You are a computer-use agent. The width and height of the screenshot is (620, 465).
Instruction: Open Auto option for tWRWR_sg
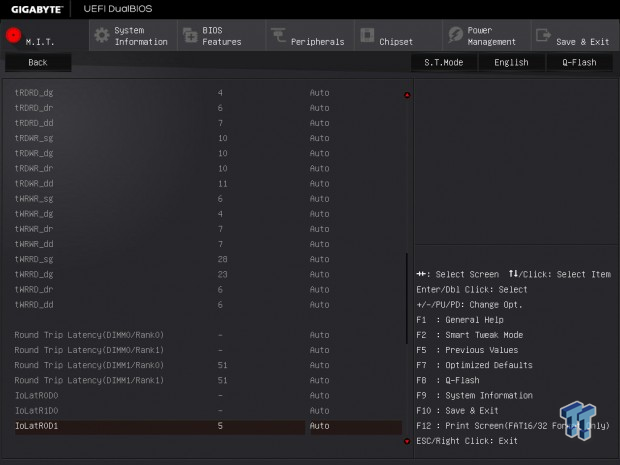coord(319,198)
